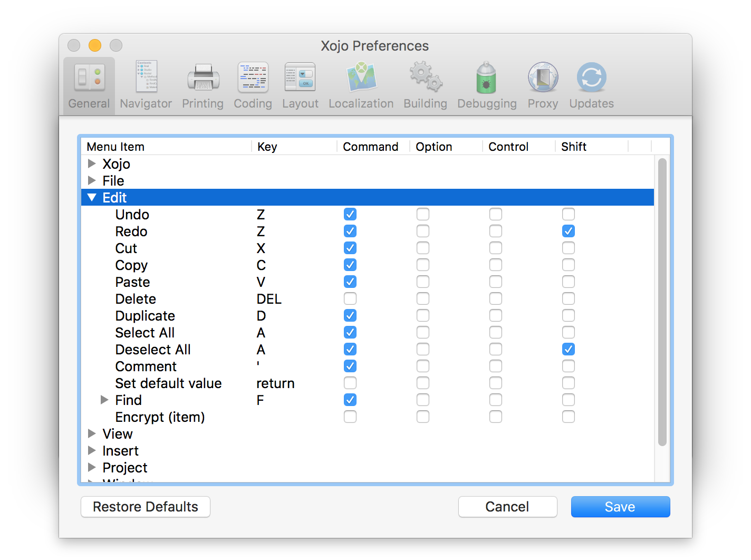
Task: Expand the View menu group
Action: 92,433
